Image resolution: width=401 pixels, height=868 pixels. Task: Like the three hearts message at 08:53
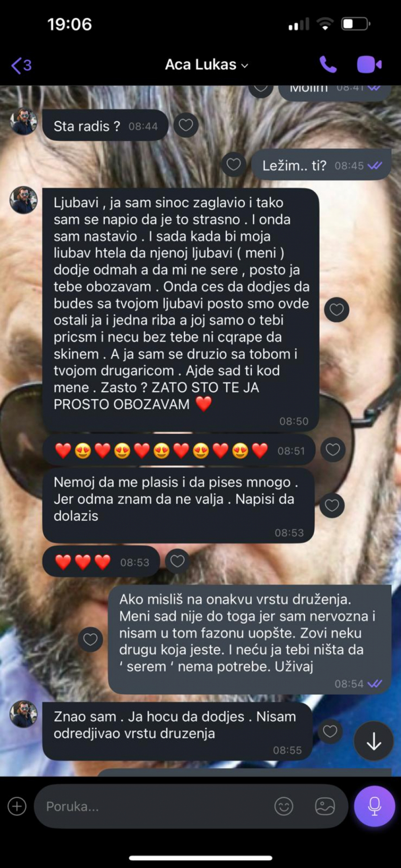[x=177, y=561]
